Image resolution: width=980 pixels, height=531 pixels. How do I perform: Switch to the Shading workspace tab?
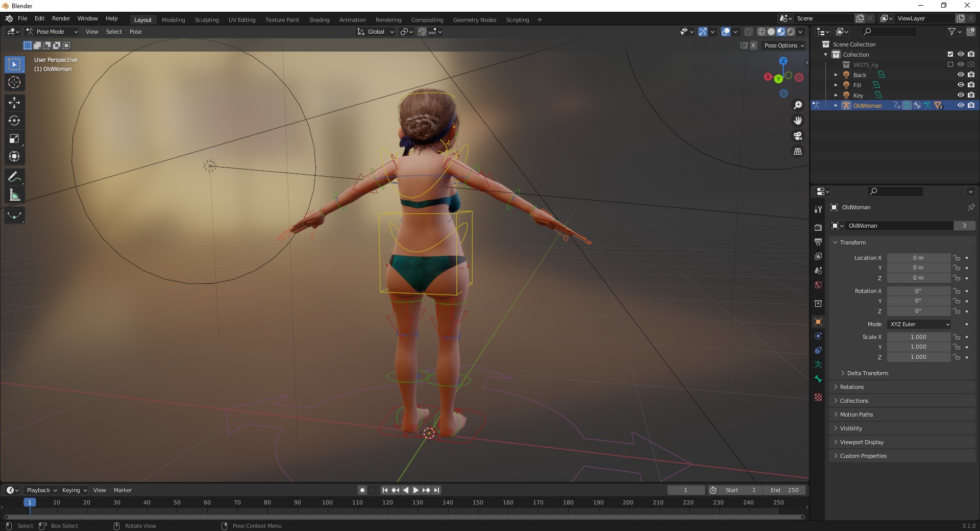[x=319, y=20]
